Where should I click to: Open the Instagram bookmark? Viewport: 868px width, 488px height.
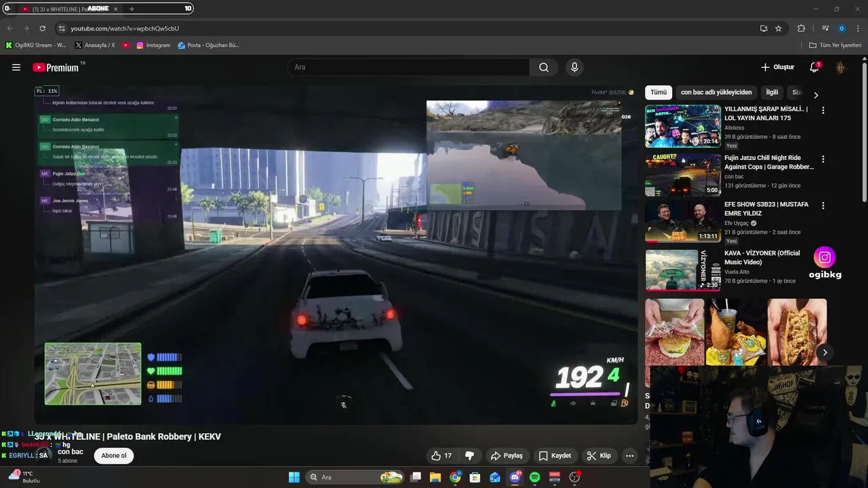point(153,45)
